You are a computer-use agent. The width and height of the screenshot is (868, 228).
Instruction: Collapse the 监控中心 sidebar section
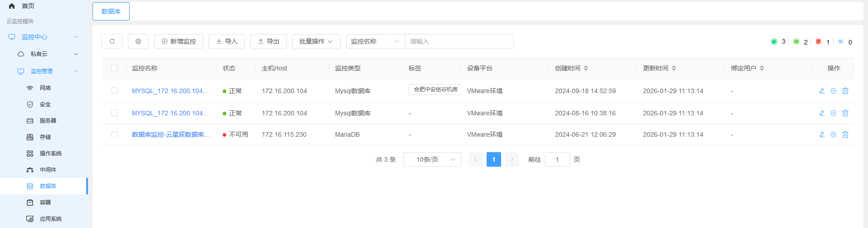coord(76,37)
